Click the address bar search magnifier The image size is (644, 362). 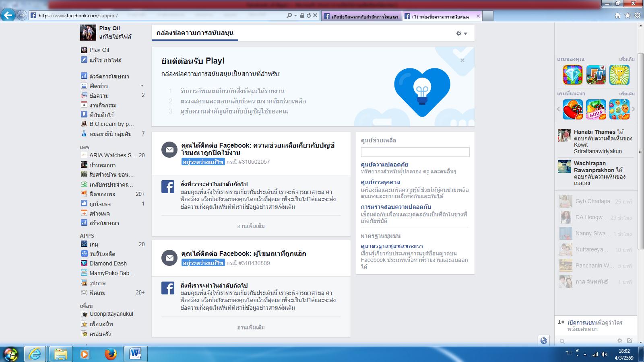[289, 15]
